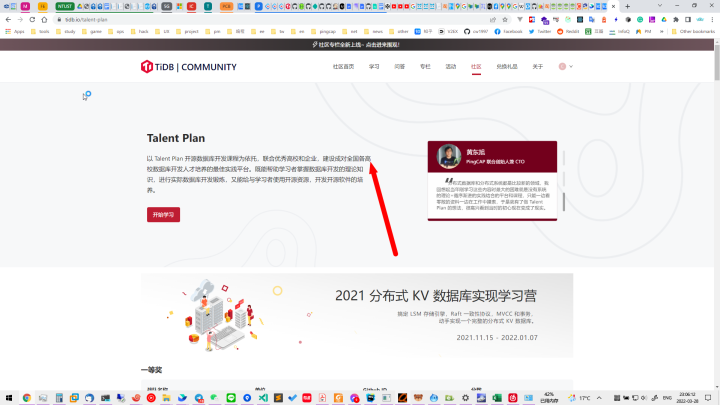720x405 pixels.
Task: Open the PCB tab group
Action: pyautogui.click(x=226, y=6)
